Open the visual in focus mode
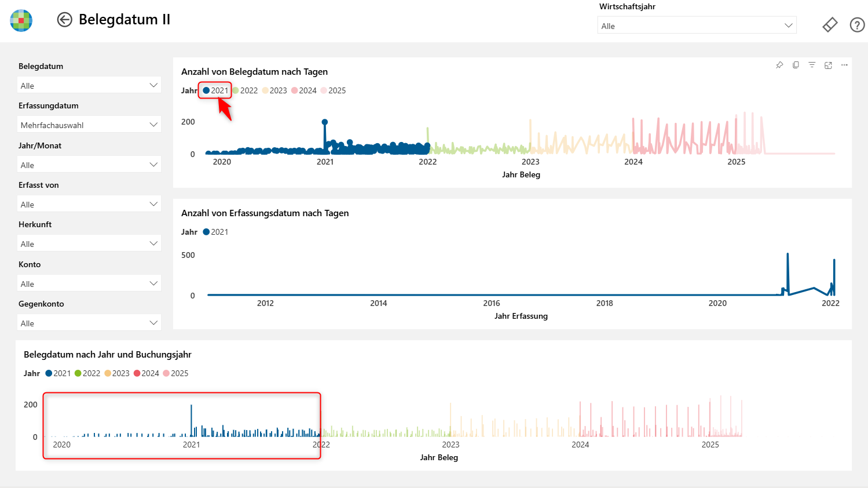868x488 pixels. click(828, 65)
